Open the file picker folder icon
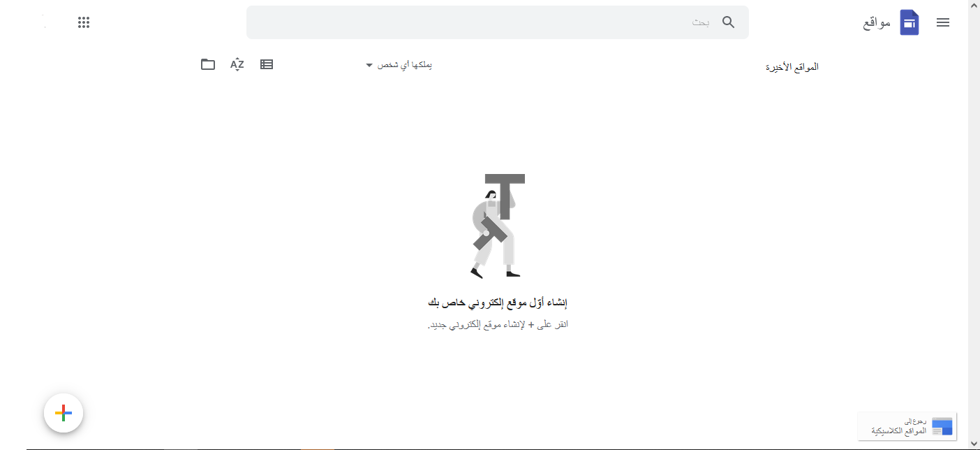This screenshot has width=980, height=450. point(208,64)
